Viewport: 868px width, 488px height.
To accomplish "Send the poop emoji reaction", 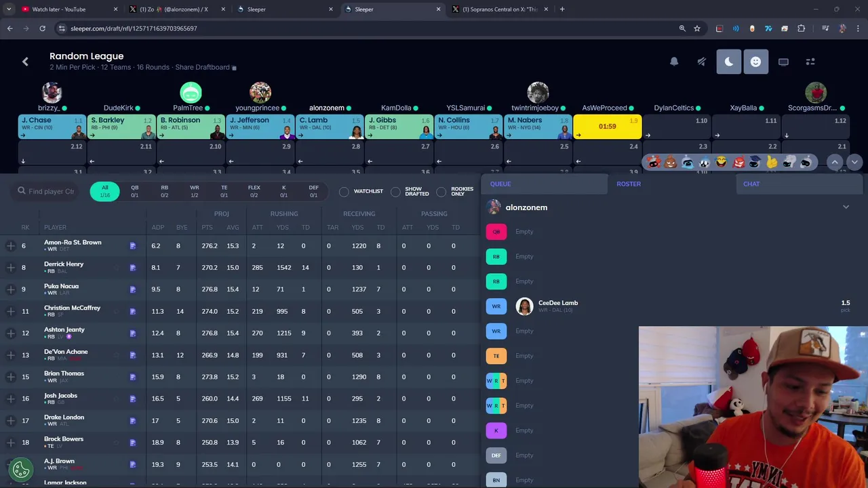I will point(671,162).
